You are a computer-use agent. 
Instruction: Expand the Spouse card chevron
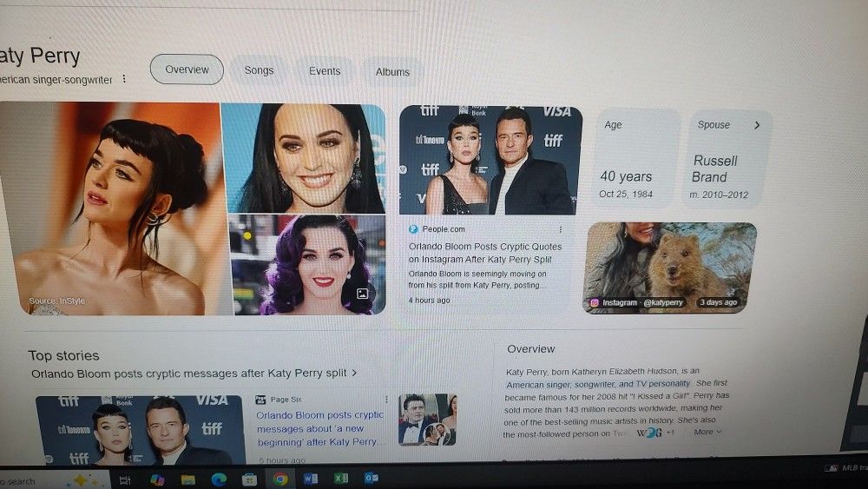[757, 125]
